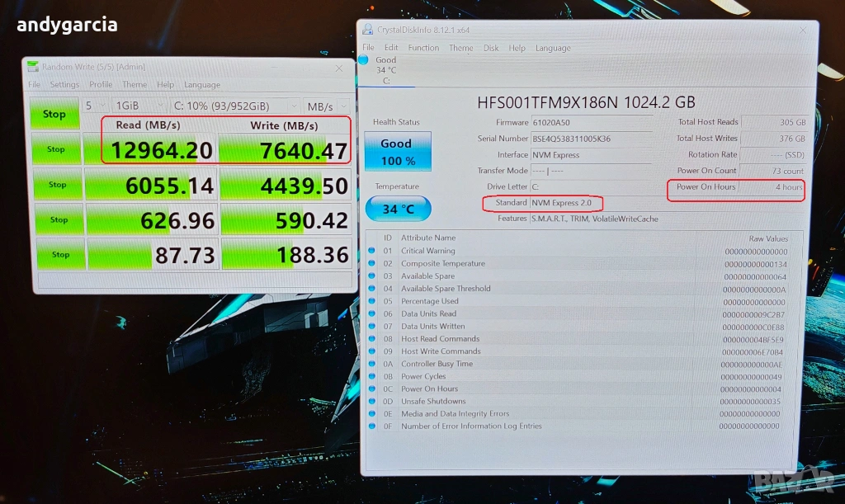Click Stop button beside 87.73 result
The image size is (845, 504).
(60, 254)
